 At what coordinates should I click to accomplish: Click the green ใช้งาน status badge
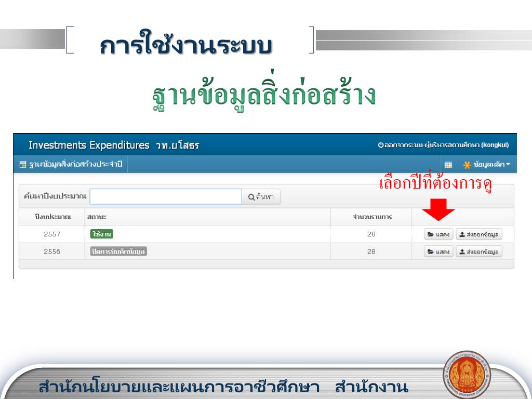coord(101,234)
